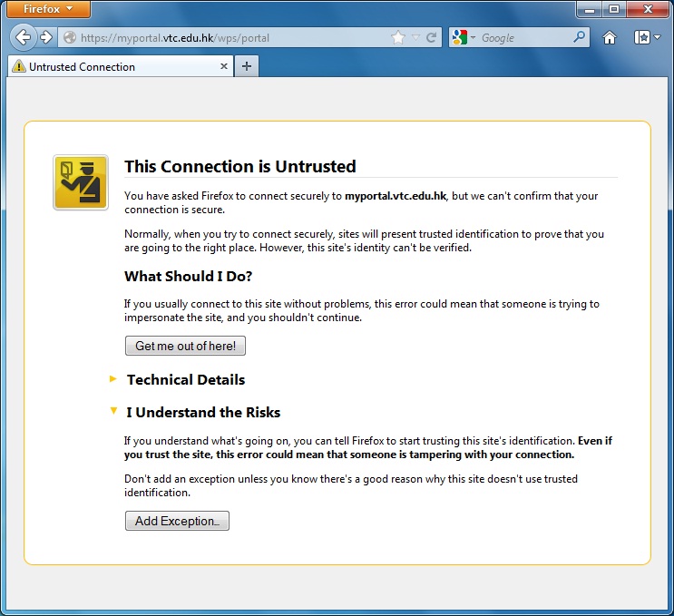
Task: Open a new tab with plus button
Action: (x=247, y=66)
